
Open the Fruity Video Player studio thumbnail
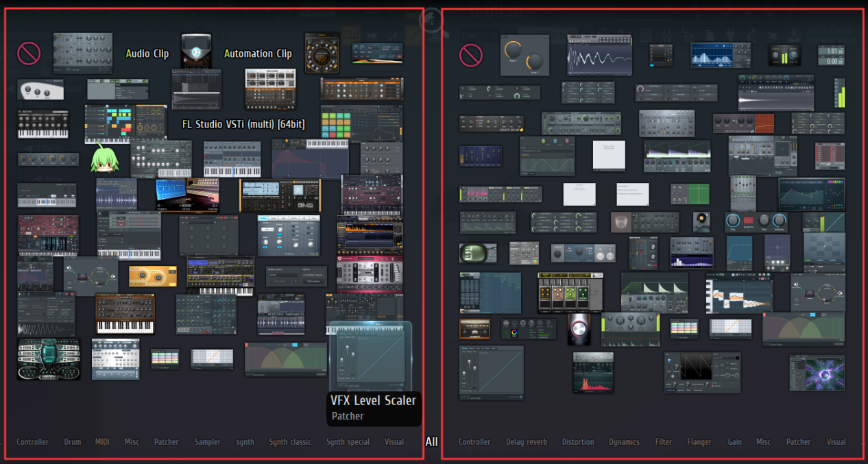[188, 195]
